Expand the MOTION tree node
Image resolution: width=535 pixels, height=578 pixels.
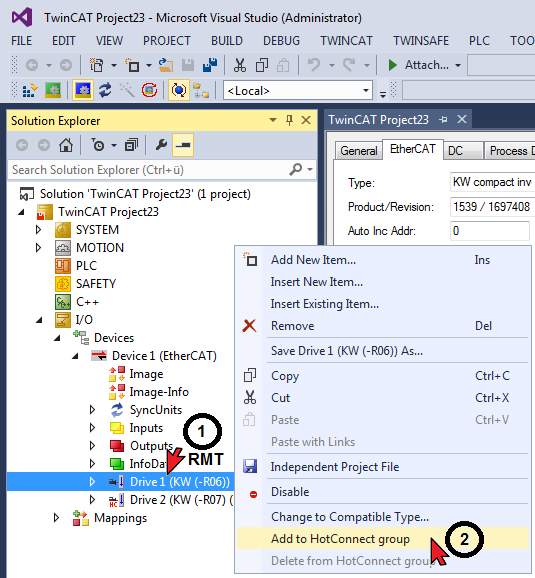coord(38,248)
